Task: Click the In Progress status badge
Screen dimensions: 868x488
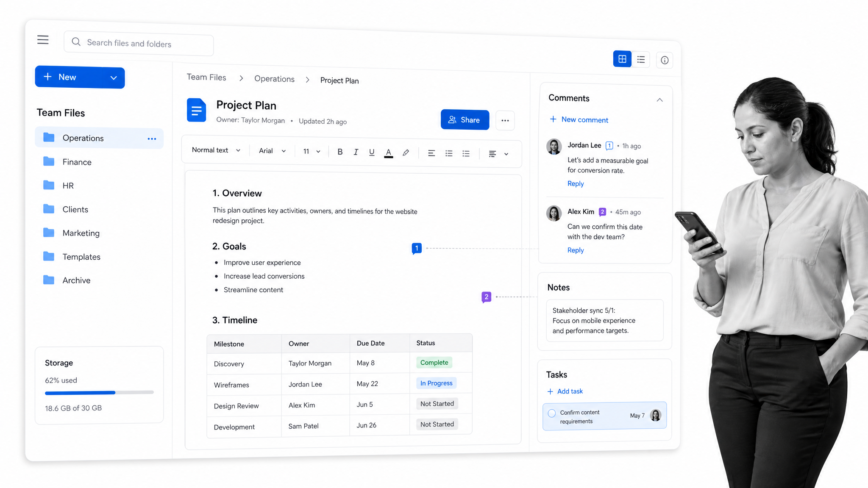Action: pos(436,383)
